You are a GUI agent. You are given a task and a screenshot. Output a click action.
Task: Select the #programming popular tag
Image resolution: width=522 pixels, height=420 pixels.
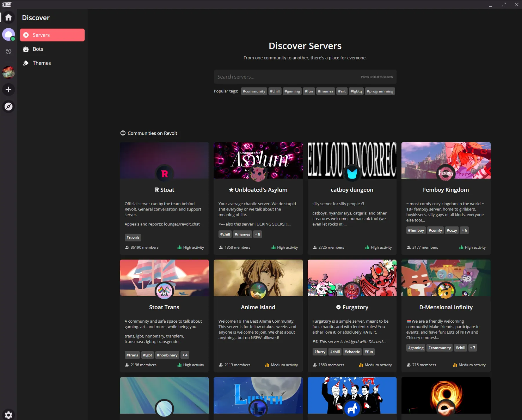(380, 91)
